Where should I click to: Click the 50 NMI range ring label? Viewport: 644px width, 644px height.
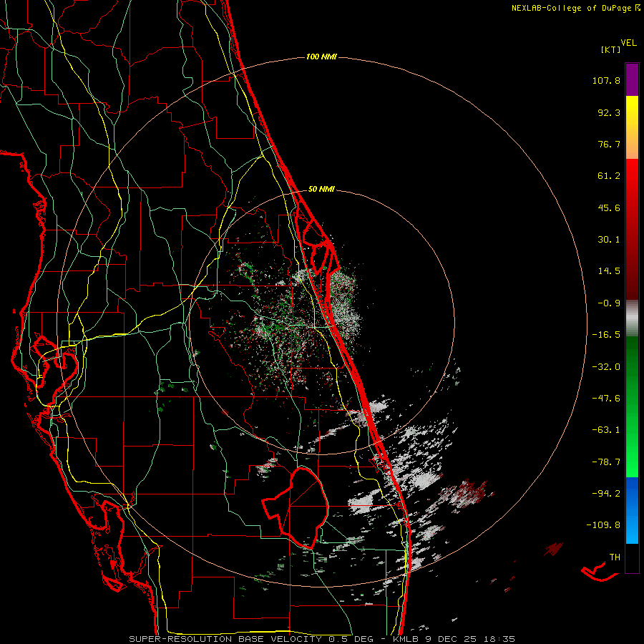(x=321, y=189)
